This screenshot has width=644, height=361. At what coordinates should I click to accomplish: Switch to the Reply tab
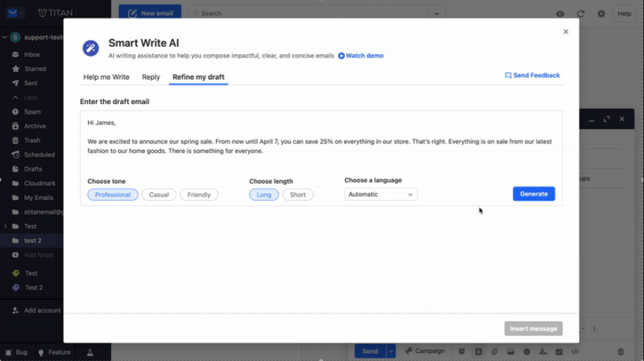click(x=151, y=77)
